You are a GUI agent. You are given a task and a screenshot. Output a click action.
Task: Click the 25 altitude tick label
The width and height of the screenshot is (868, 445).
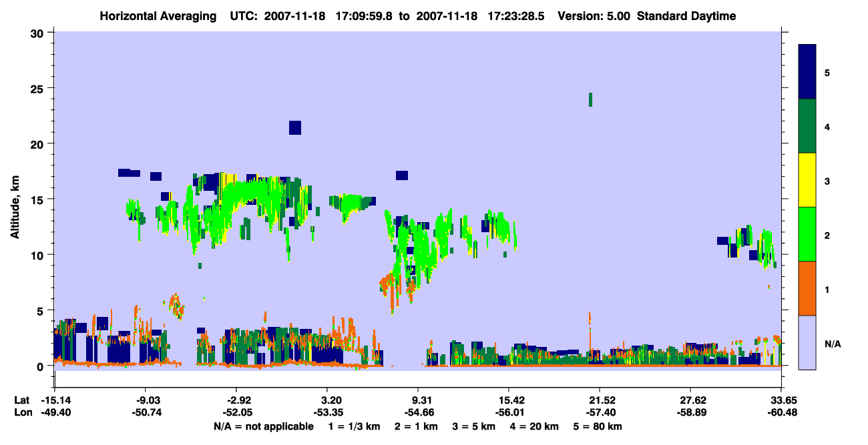pos(39,88)
